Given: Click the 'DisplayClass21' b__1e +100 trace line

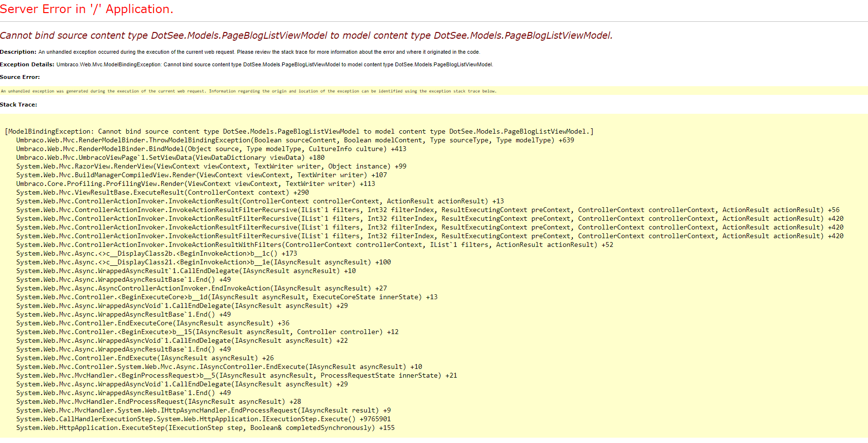Looking at the screenshot, I should point(204,262).
